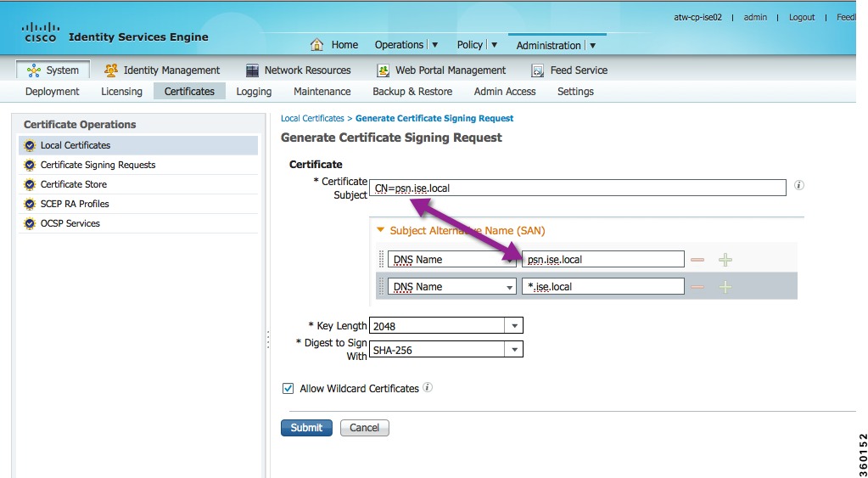The height and width of the screenshot is (478, 868).
Task: Open the Policy menu arrow
Action: (495, 45)
